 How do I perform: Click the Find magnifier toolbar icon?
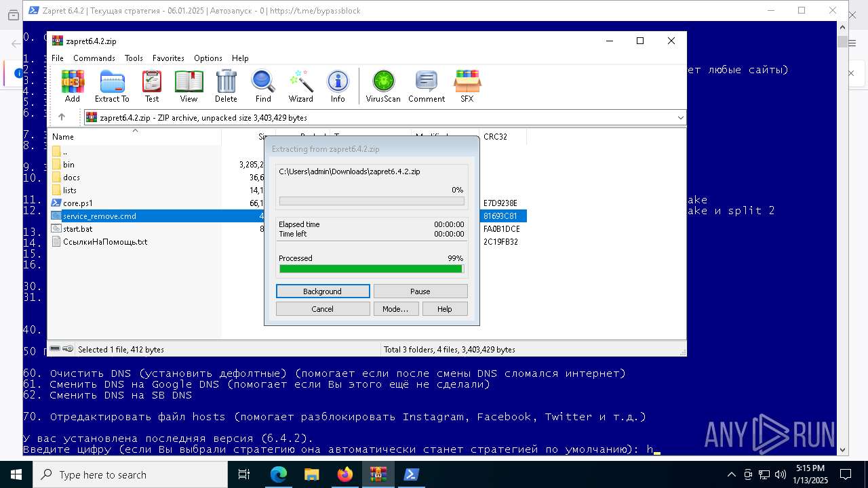tap(263, 86)
